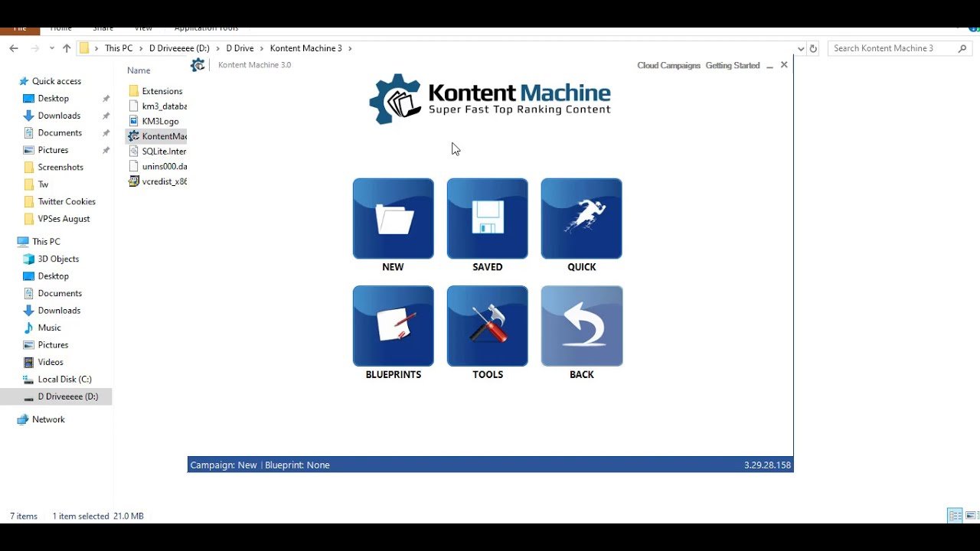Select the KontentMachine application file
This screenshot has width=980, height=551.
click(157, 136)
